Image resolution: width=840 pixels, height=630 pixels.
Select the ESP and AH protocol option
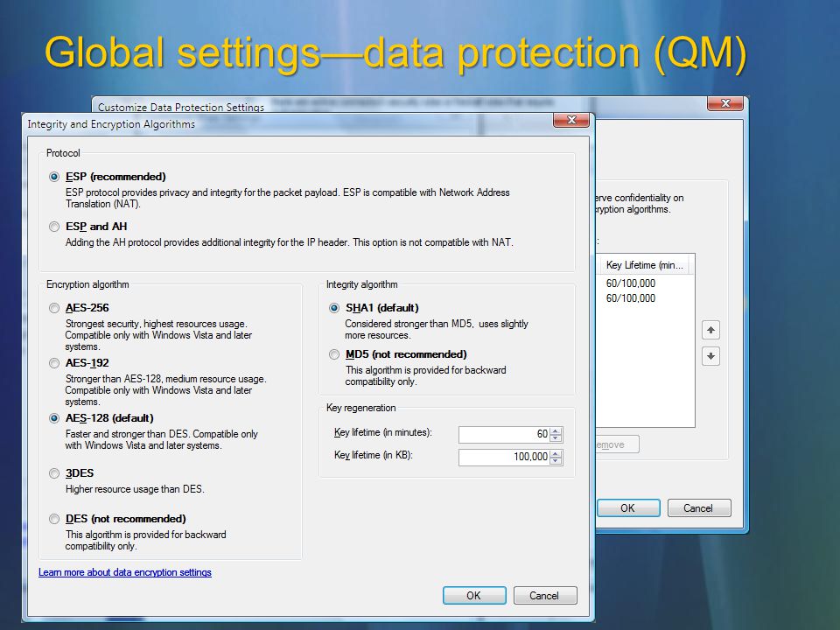click(54, 227)
